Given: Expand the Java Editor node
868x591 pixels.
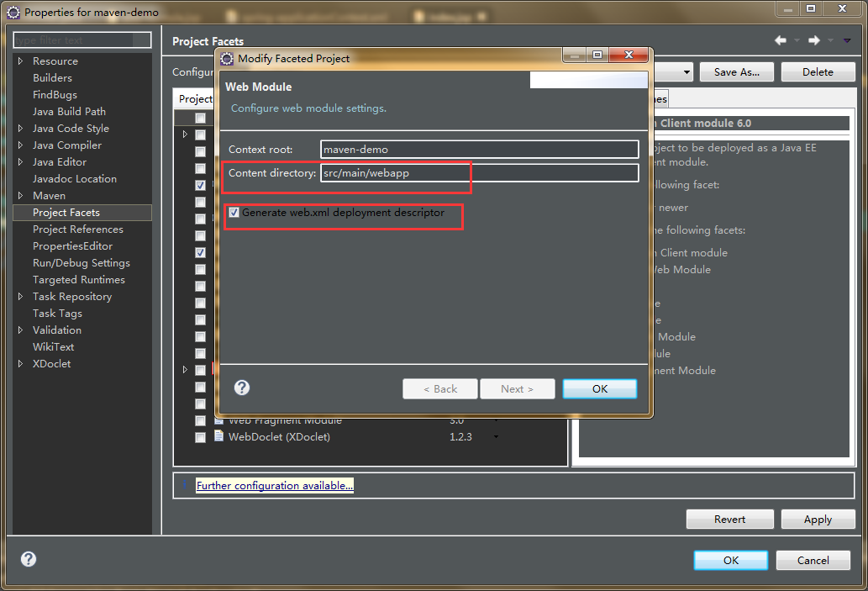Looking at the screenshot, I should 20,161.
